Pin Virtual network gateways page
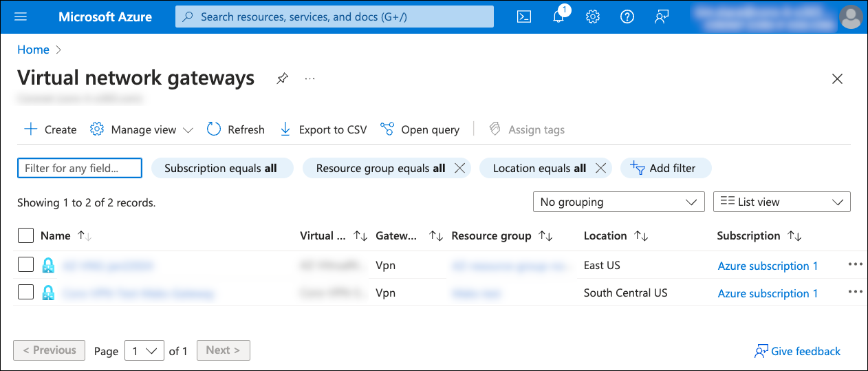868x371 pixels. [282, 78]
